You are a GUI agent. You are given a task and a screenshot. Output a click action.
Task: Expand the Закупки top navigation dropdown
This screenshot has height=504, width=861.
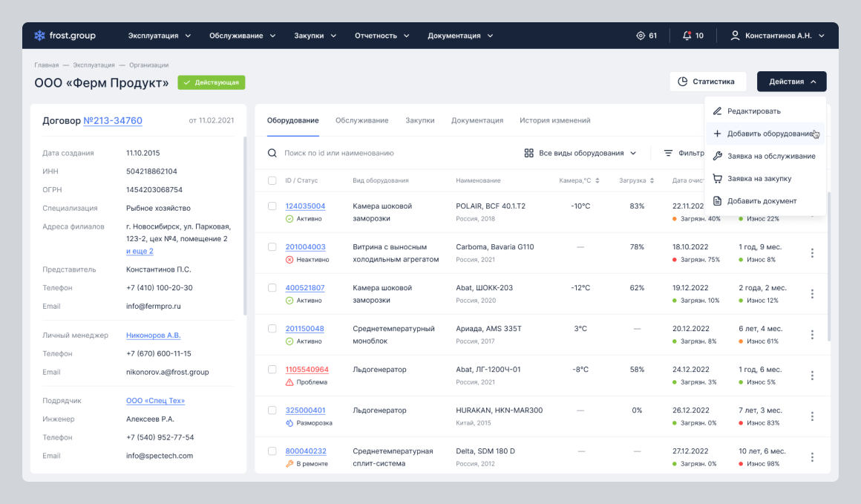point(315,36)
